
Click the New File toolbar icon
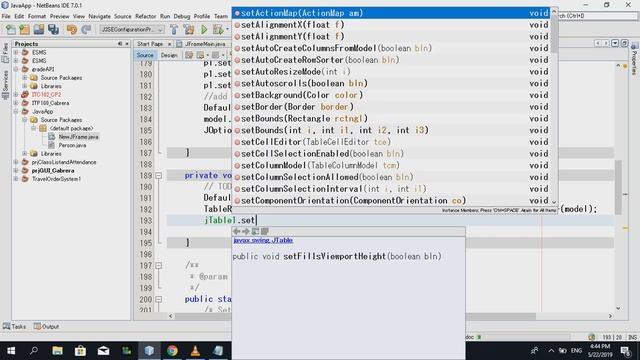(11, 29)
